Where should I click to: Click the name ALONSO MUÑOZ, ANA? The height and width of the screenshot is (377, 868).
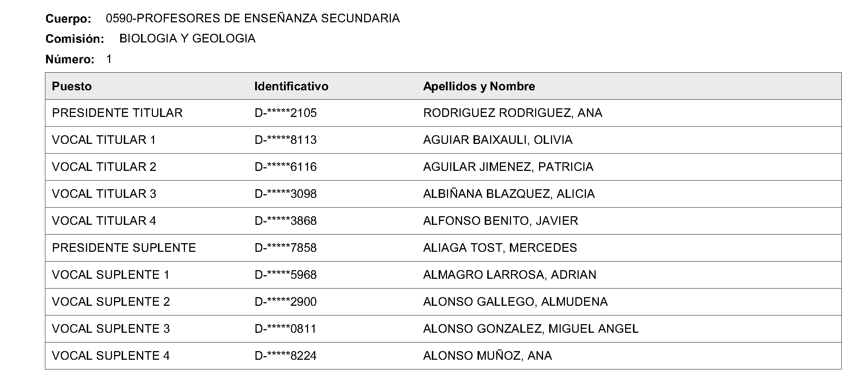tap(488, 356)
